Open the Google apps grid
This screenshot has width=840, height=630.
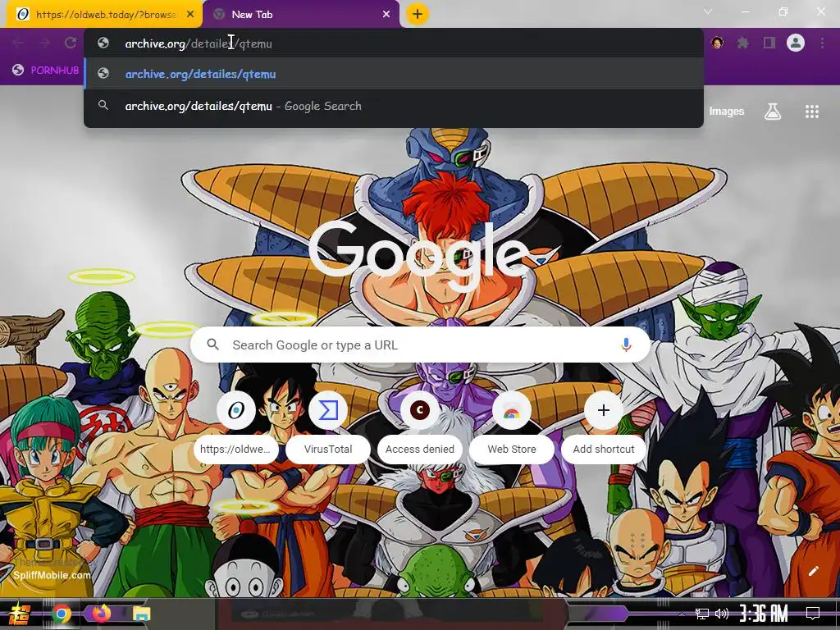812,112
